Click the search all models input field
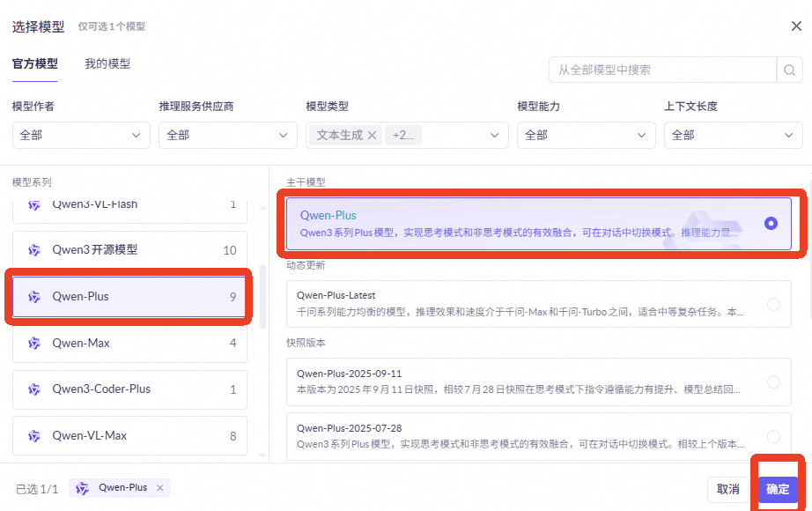This screenshot has width=812, height=511. tap(663, 70)
